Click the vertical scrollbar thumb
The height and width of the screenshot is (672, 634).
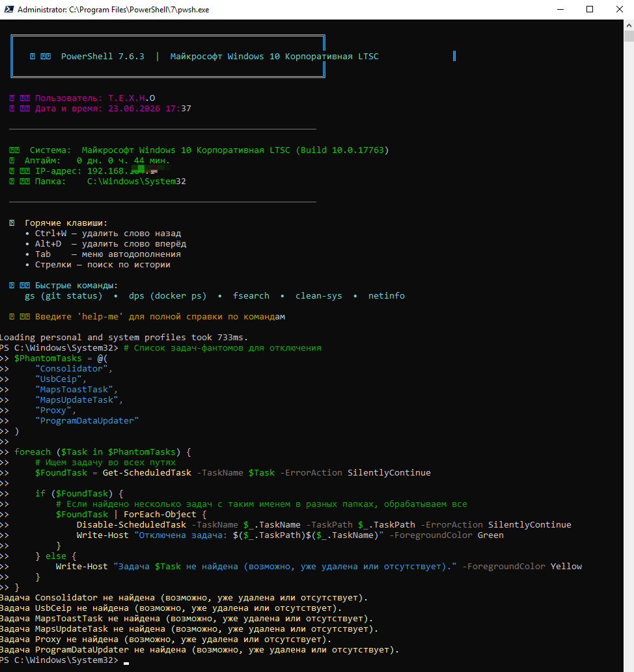629,36
